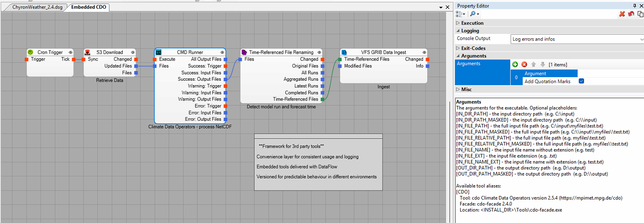Click the Time-Referenced Files green output port

pos(323,99)
